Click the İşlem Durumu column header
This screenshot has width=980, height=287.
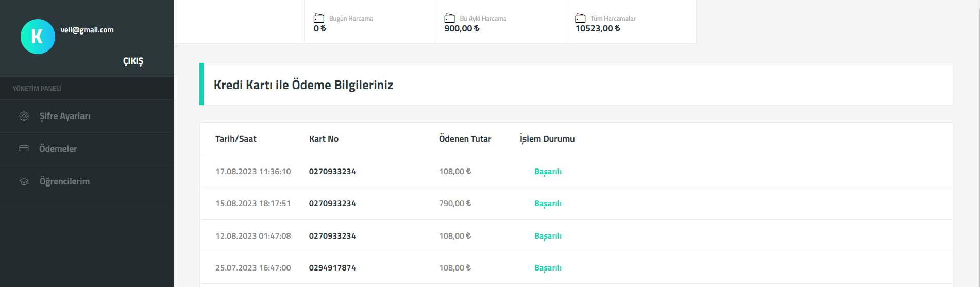pyautogui.click(x=547, y=139)
